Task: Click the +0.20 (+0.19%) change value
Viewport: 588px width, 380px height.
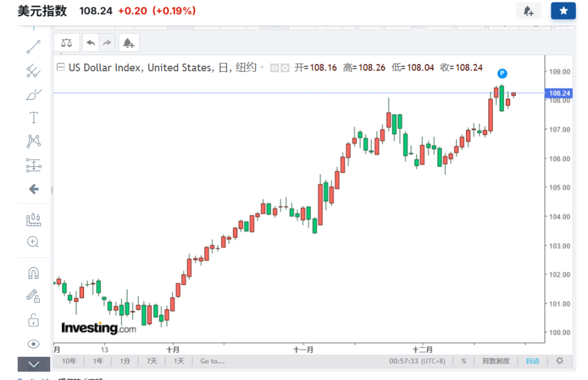Action: (x=157, y=11)
